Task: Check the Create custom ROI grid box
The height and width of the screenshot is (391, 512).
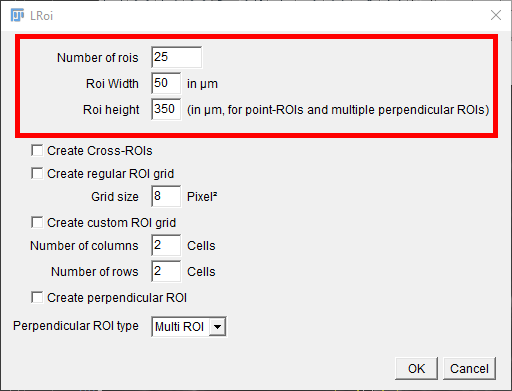Action: [x=37, y=222]
